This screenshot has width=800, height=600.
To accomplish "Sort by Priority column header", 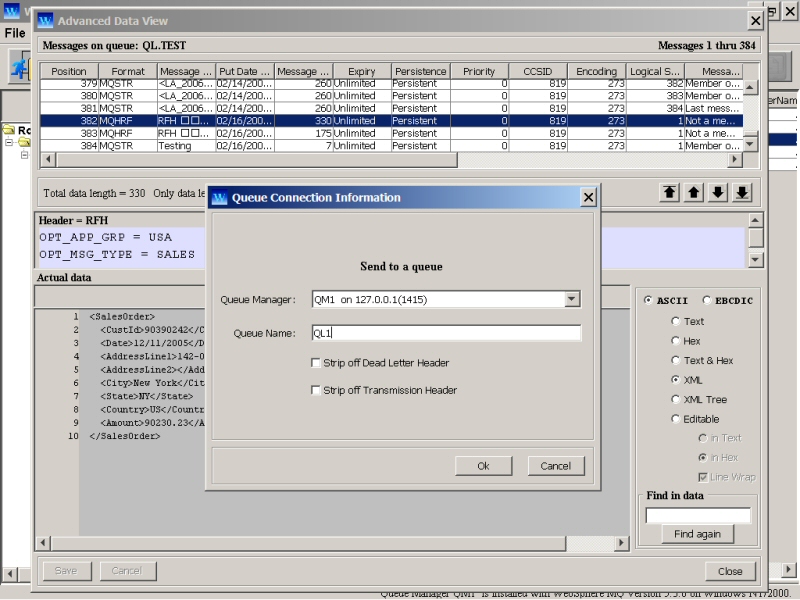I will (x=479, y=71).
